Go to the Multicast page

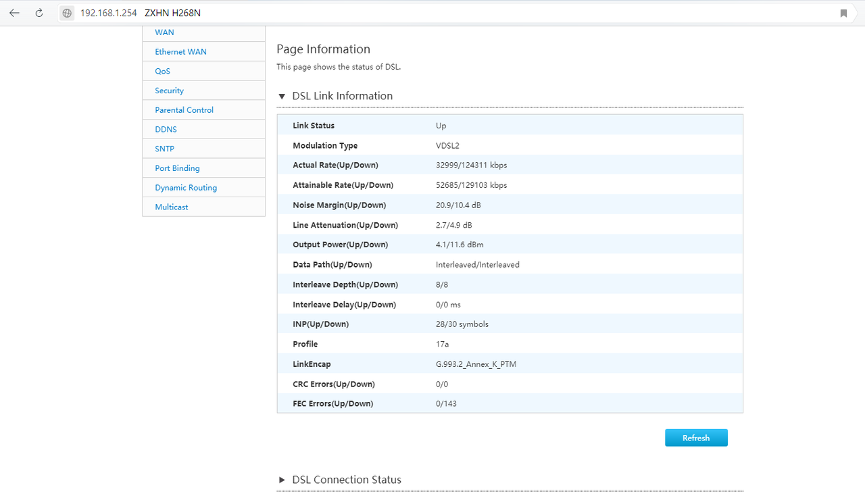coord(171,207)
